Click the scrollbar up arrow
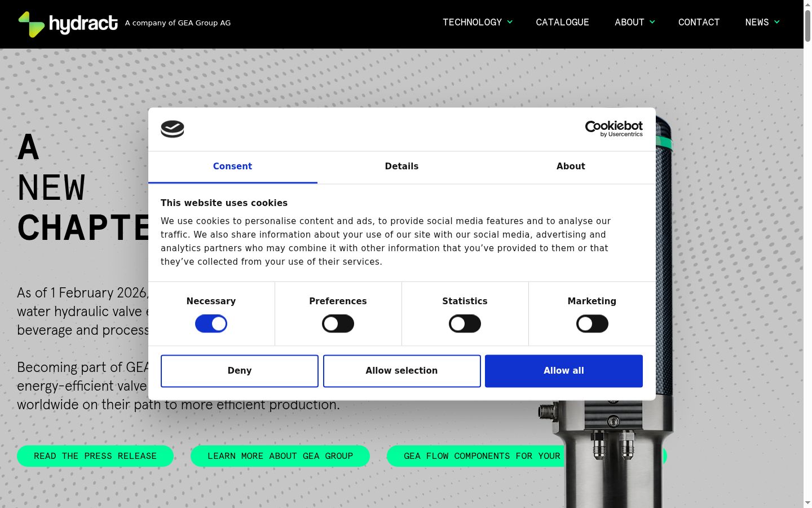Viewport: 812px width, 508px height. tap(807, 5)
